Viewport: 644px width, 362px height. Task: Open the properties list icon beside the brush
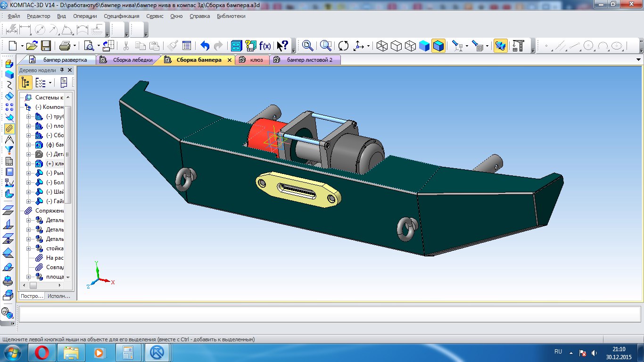pos(186,46)
